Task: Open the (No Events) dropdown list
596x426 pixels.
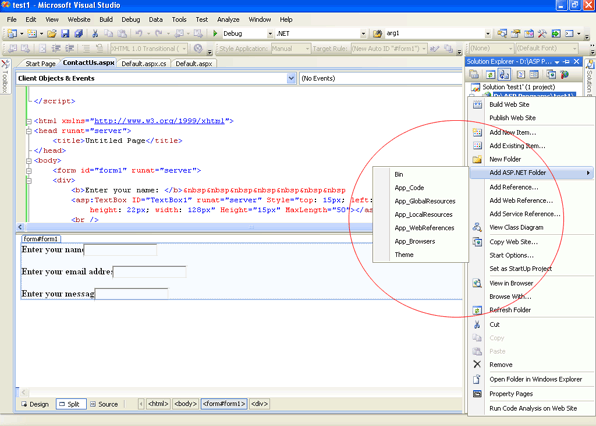Action: click(381, 78)
